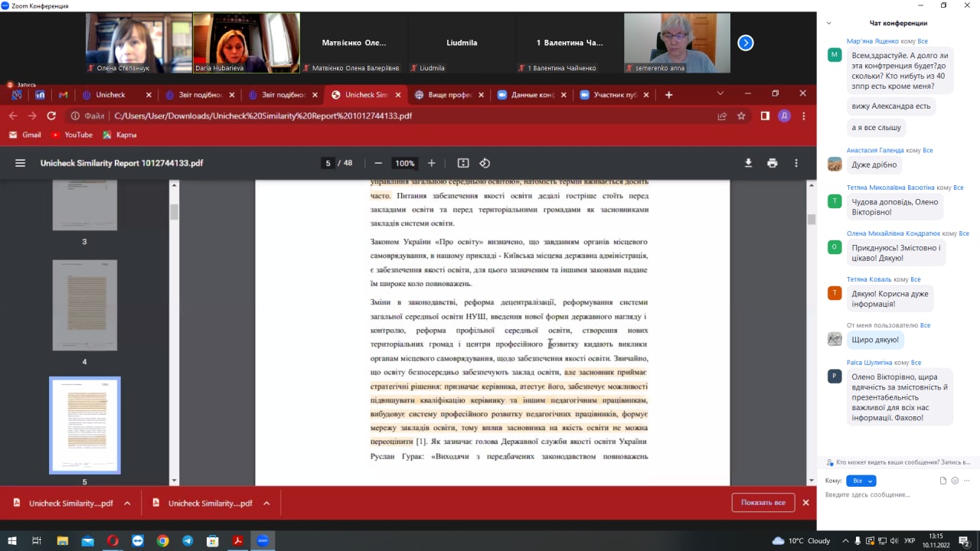Open the emoji picker in chat
The image size is (980, 551).
coord(955,481)
